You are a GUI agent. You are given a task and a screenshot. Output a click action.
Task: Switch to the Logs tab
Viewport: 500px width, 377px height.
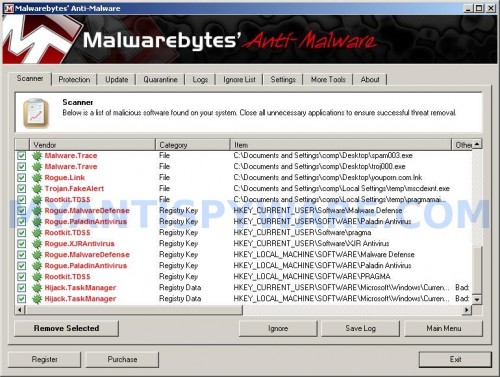[x=200, y=80]
